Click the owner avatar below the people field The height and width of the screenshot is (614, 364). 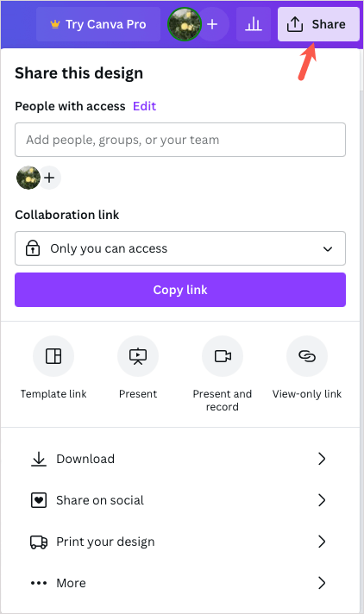[x=28, y=178]
